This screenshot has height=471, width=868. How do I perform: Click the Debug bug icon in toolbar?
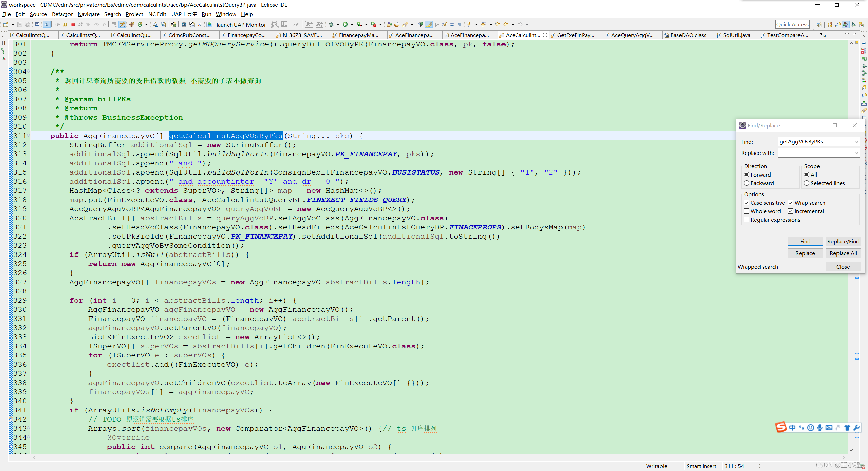tap(331, 24)
